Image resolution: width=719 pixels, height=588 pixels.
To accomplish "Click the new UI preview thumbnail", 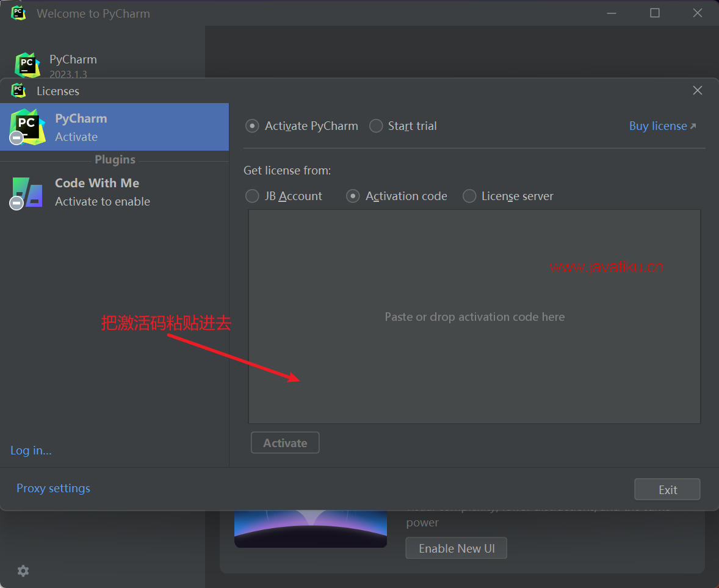I will click(311, 528).
